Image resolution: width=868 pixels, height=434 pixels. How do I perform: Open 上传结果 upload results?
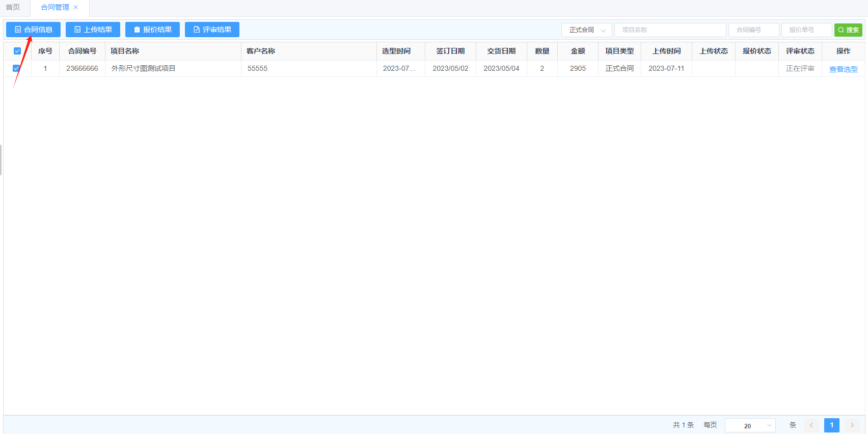(x=93, y=30)
